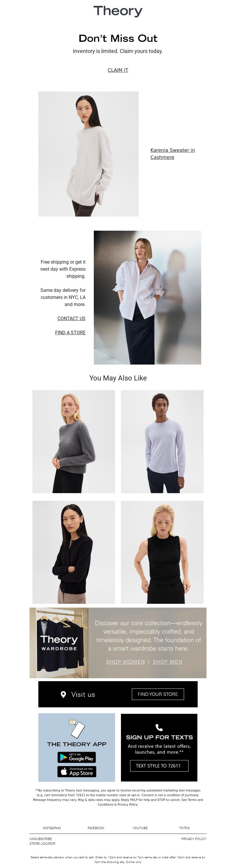This screenshot has height=868, width=236.
Task: Click the phone handset icon above Sign Up For Texts
Action: (159, 727)
